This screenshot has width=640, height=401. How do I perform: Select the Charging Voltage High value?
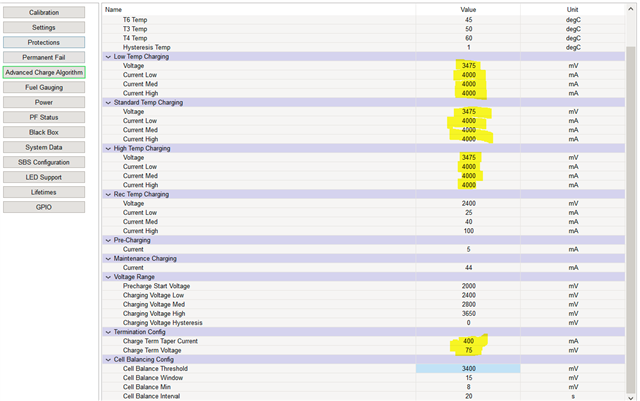pos(468,314)
